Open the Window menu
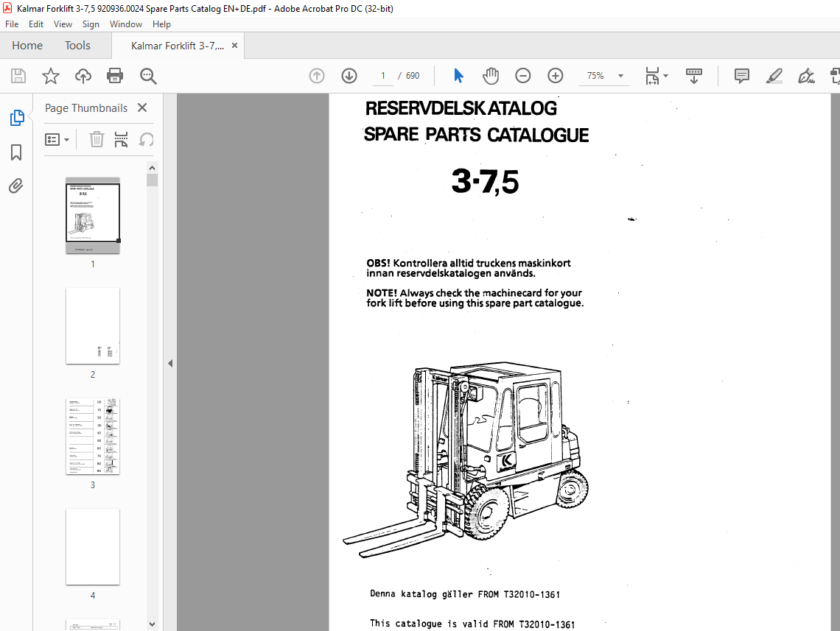 126,24
